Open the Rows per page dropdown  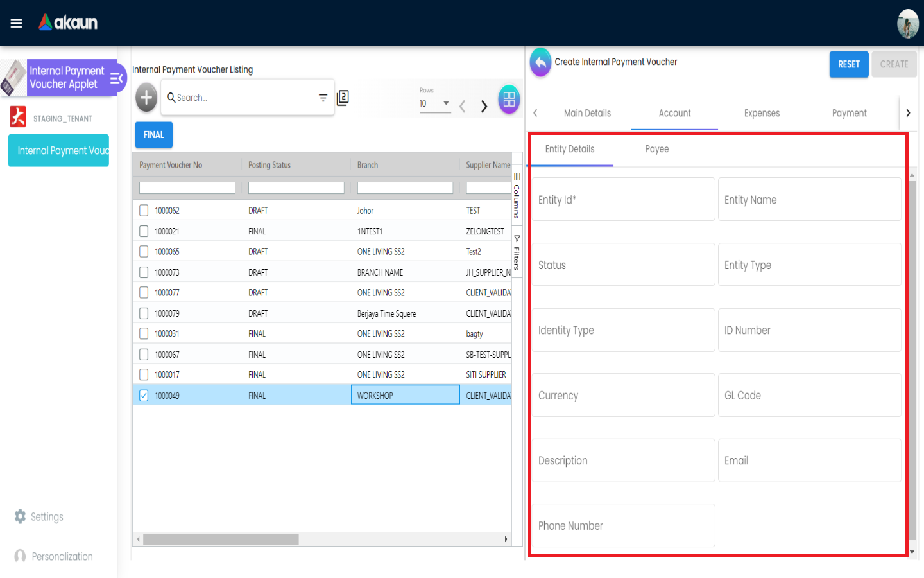click(435, 103)
